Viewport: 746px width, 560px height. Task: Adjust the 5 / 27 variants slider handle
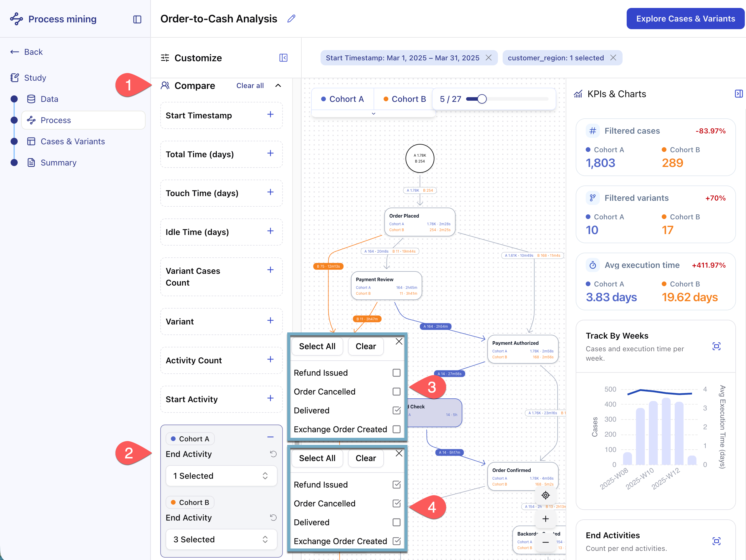[482, 99]
